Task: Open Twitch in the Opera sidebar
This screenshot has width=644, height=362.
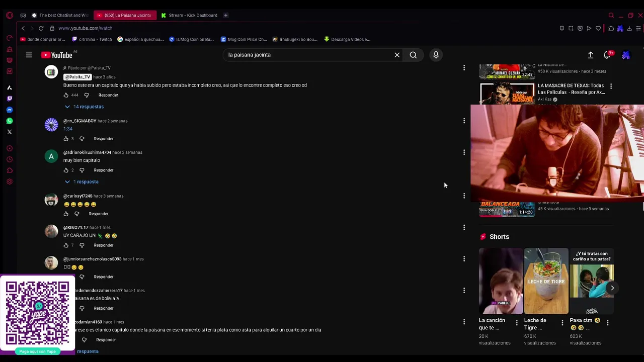Action: pos(9,99)
